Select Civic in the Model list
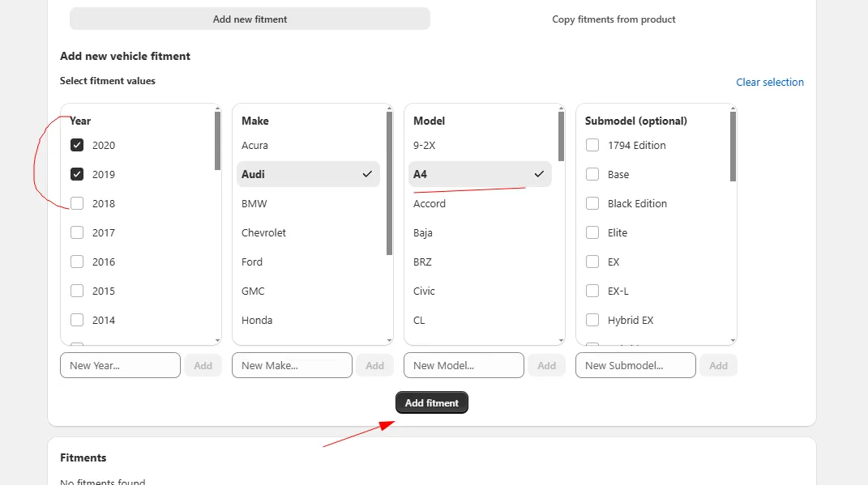 [x=425, y=291]
